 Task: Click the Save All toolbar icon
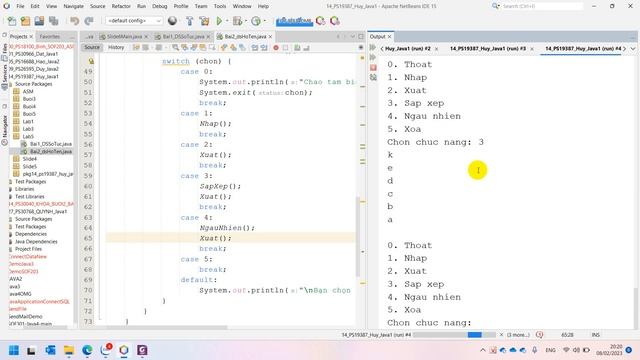(53, 21)
